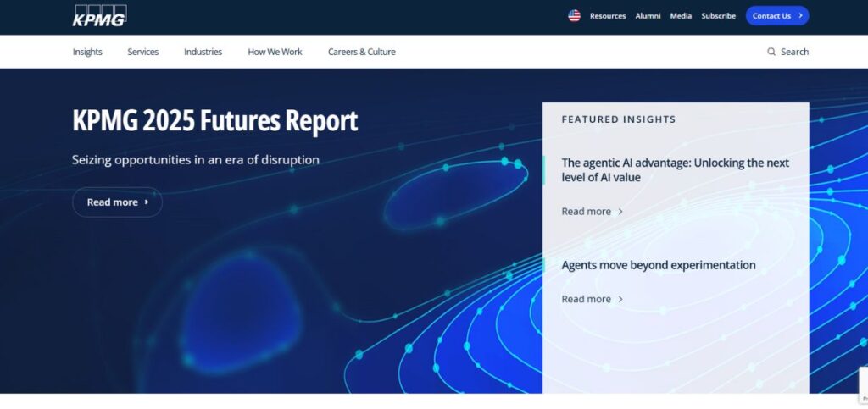Click Read more below Agents move beyond experimentation
868x409 pixels.
tap(592, 299)
